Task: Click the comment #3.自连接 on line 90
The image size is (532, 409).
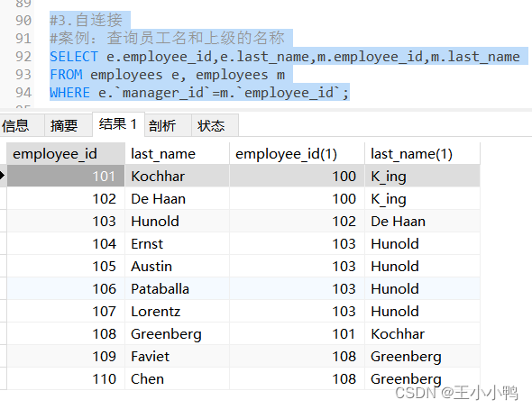Action: coord(87,20)
